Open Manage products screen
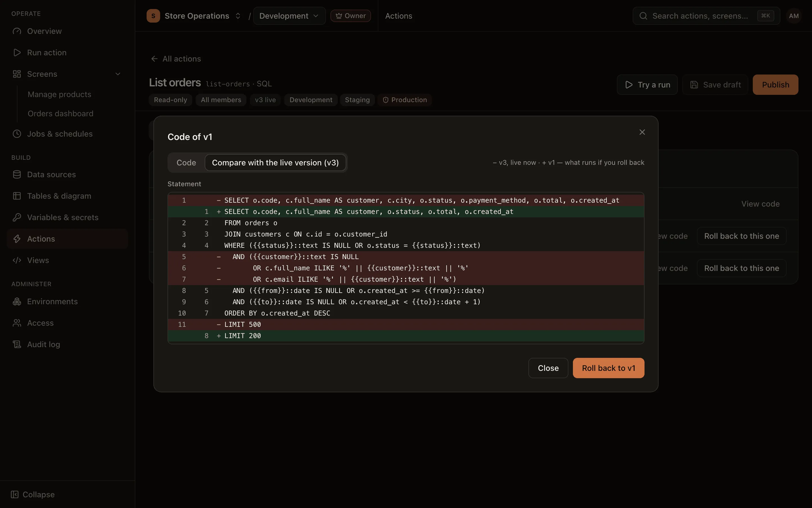812x508 pixels. coord(59,95)
